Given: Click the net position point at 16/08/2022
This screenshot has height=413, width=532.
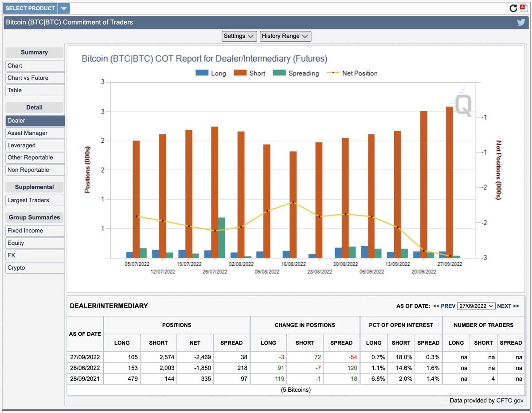Looking at the screenshot, I should click(293, 202).
